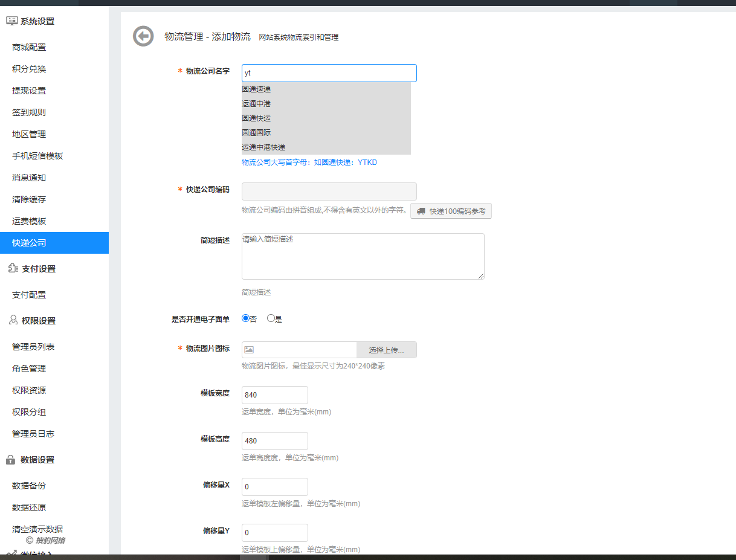Click the back arrow icon
This screenshot has height=560, width=736.
coord(143,36)
